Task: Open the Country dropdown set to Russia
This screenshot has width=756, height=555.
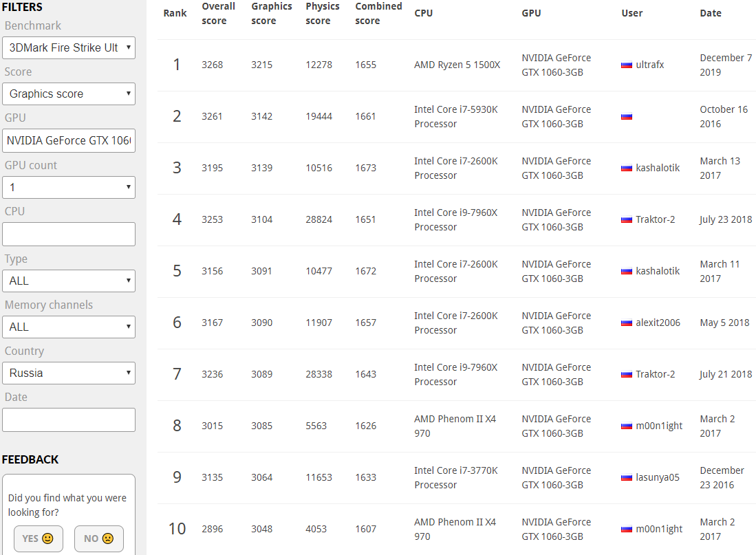Action: click(69, 373)
